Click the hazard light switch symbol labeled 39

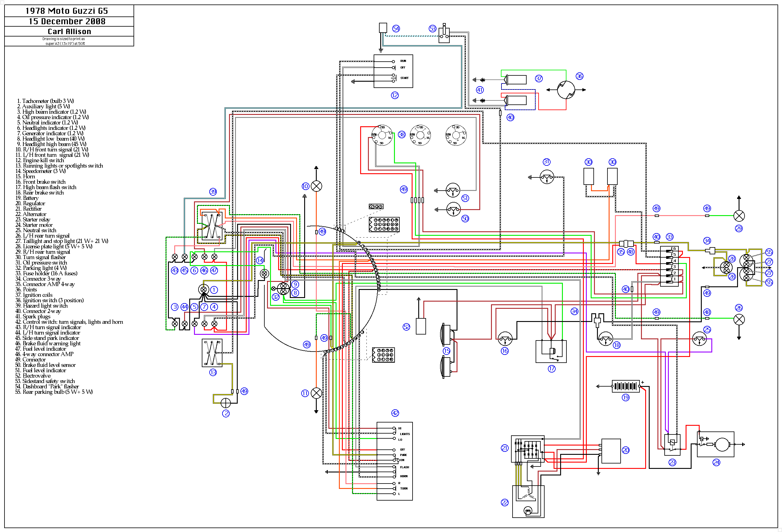pos(212,225)
